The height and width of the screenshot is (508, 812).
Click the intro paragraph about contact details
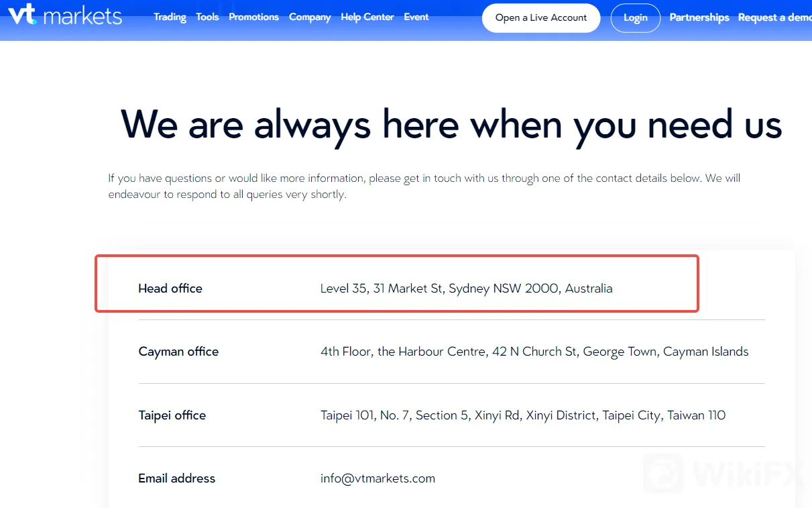pyautogui.click(x=424, y=187)
